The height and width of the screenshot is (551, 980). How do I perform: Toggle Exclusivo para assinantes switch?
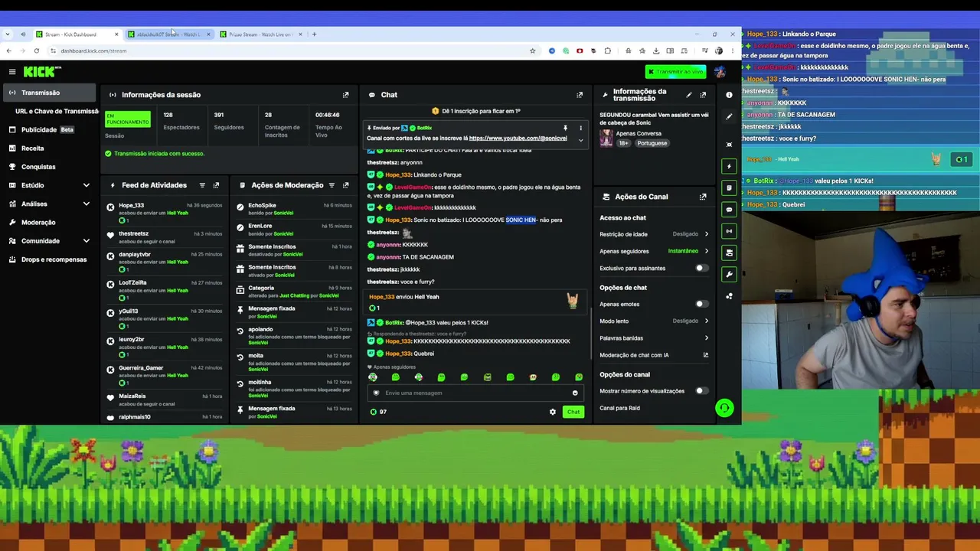701,268
